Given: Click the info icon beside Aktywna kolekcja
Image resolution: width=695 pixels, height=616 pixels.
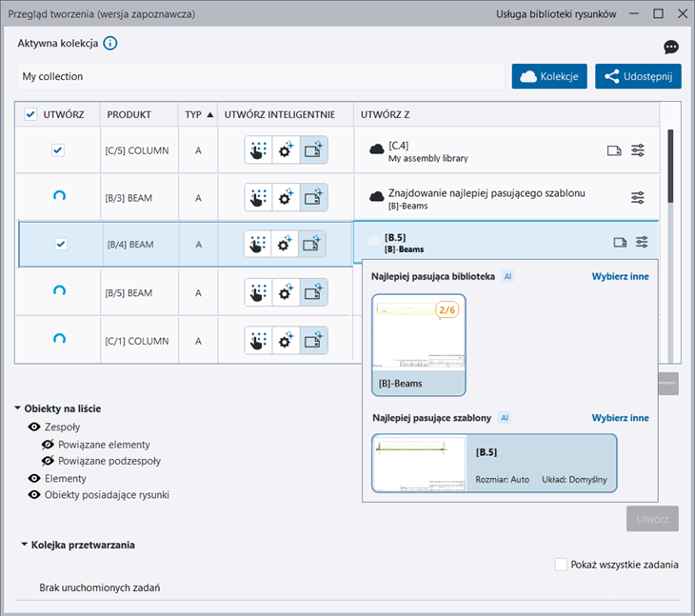Looking at the screenshot, I should tap(110, 44).
